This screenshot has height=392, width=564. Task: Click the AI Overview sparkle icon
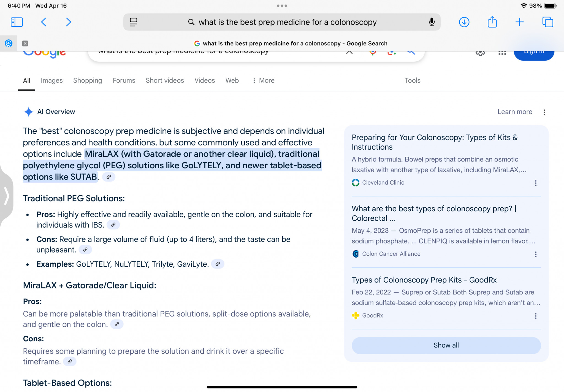(x=29, y=112)
